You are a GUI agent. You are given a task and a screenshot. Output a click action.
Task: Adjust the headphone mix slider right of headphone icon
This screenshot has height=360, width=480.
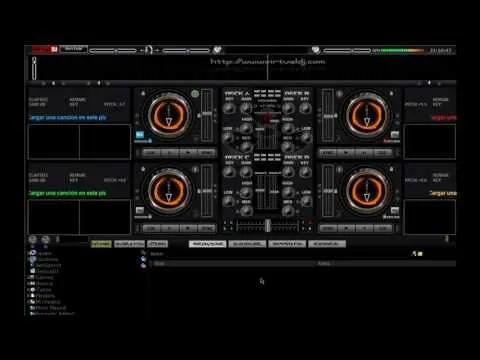click(x=186, y=51)
